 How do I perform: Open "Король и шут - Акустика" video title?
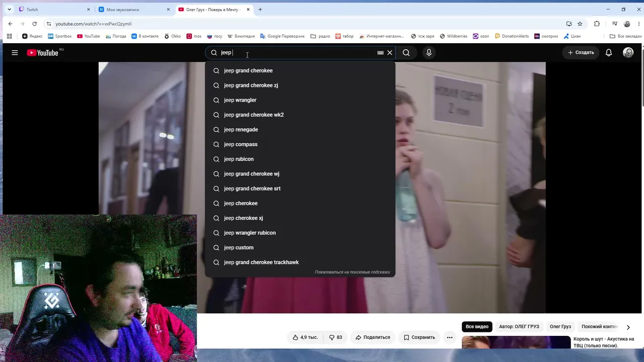click(x=604, y=342)
